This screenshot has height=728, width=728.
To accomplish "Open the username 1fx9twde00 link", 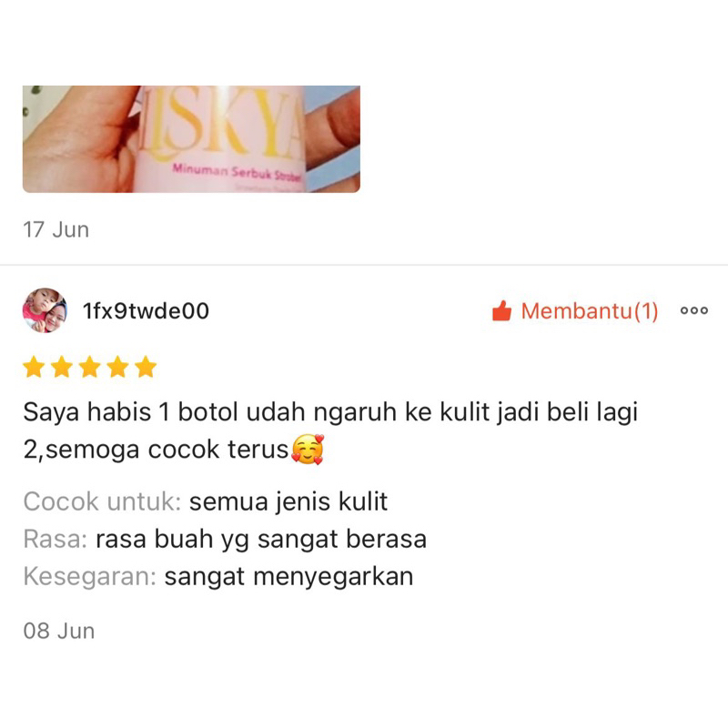I will coord(146,310).
